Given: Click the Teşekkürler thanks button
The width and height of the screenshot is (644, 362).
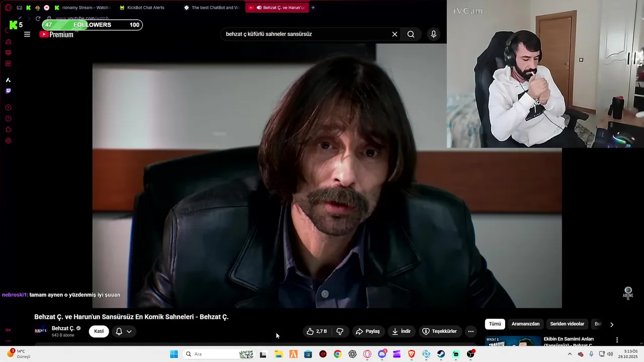Looking at the screenshot, I should (x=440, y=331).
